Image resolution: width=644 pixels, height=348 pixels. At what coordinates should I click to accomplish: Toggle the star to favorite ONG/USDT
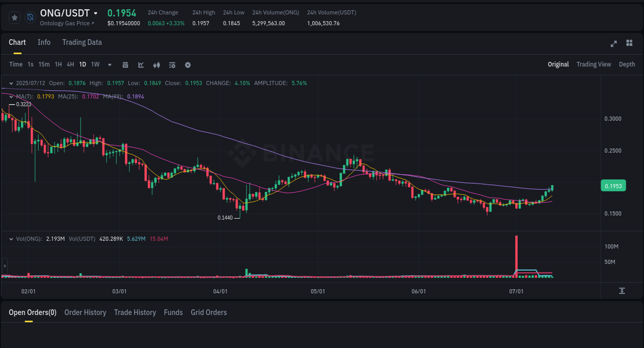pyautogui.click(x=14, y=17)
